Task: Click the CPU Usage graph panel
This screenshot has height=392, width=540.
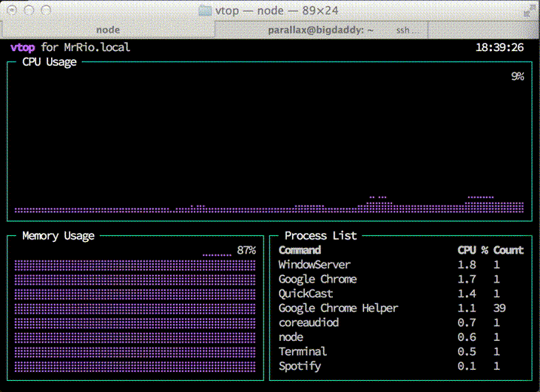Action: (270, 141)
